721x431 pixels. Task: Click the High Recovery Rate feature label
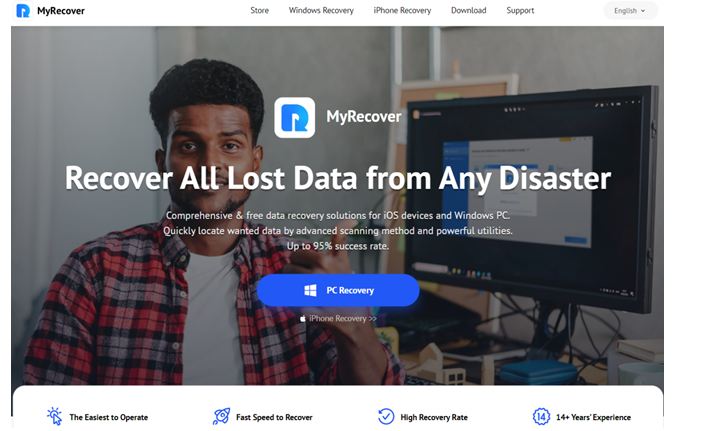(x=434, y=417)
